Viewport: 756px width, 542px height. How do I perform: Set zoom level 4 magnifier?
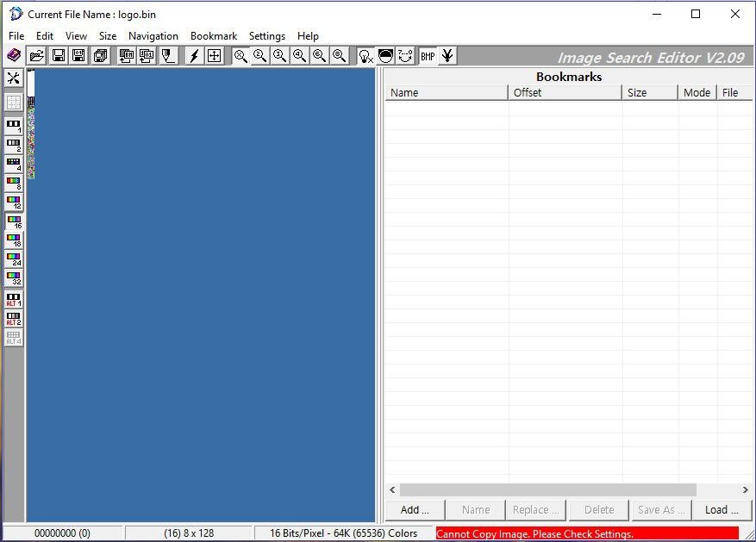pyautogui.click(x=299, y=56)
